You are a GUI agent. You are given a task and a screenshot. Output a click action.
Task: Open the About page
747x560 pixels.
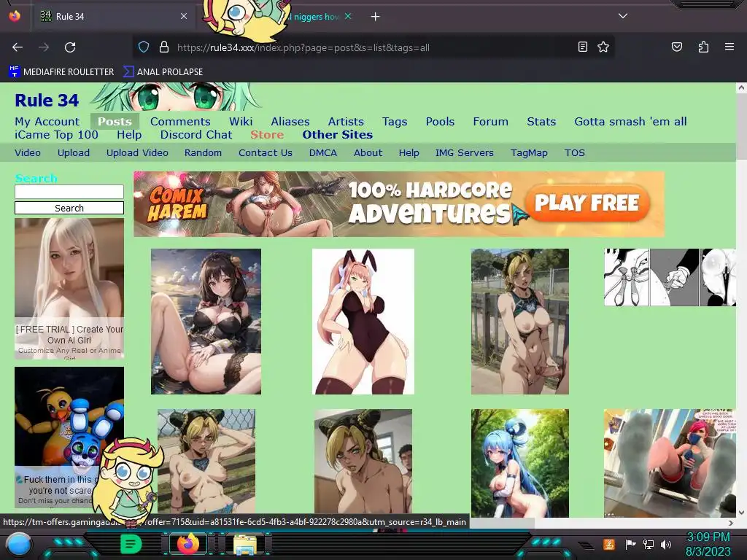[368, 153]
